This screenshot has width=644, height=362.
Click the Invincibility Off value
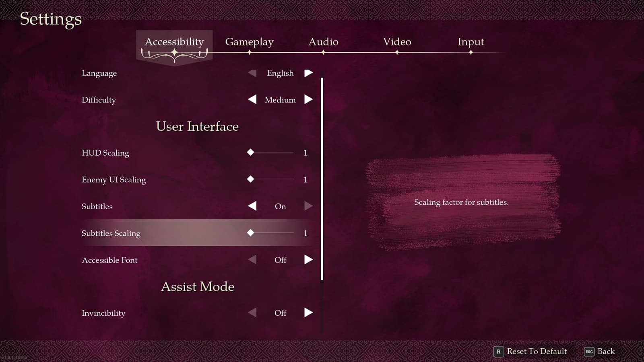pyautogui.click(x=280, y=313)
